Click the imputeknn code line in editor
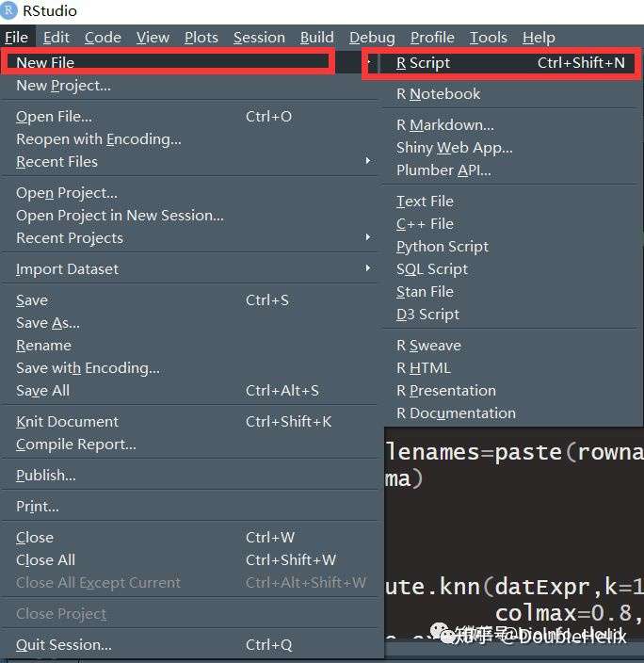This screenshot has height=663, width=644. point(514,587)
